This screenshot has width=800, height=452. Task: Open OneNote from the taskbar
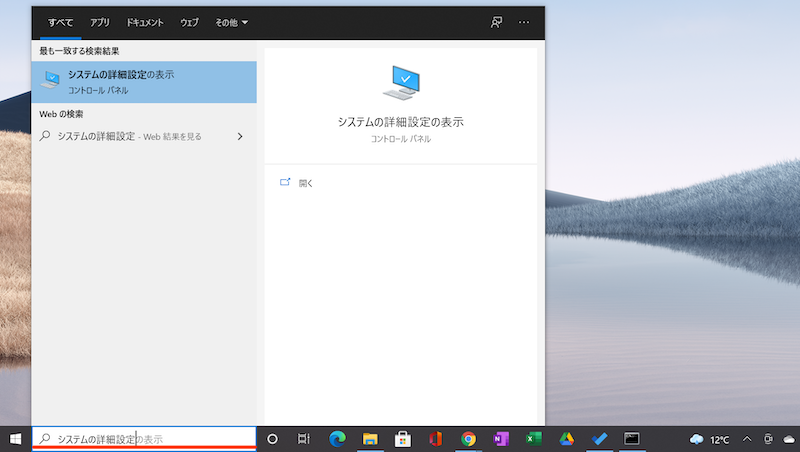[501, 439]
